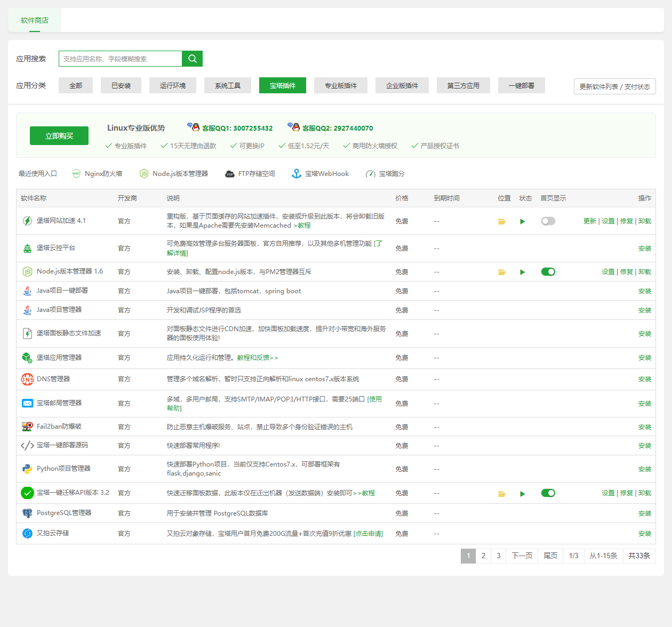Open Nginx防火墙 recent shortcut
Viewport: 672px width, 627px height.
tap(97, 174)
